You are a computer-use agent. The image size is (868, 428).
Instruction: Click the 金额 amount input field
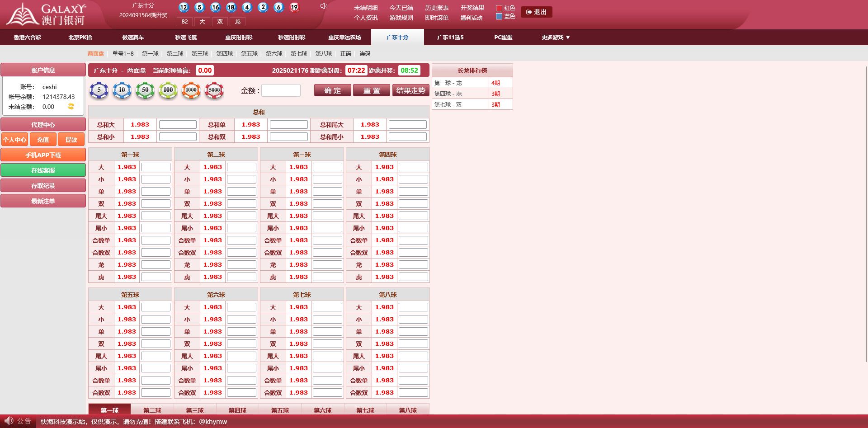pos(281,90)
